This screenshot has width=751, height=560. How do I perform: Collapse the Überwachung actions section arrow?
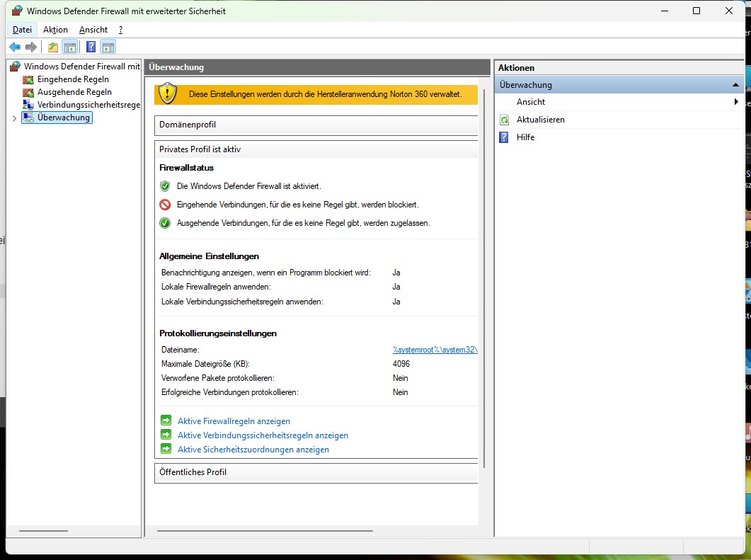(735, 85)
